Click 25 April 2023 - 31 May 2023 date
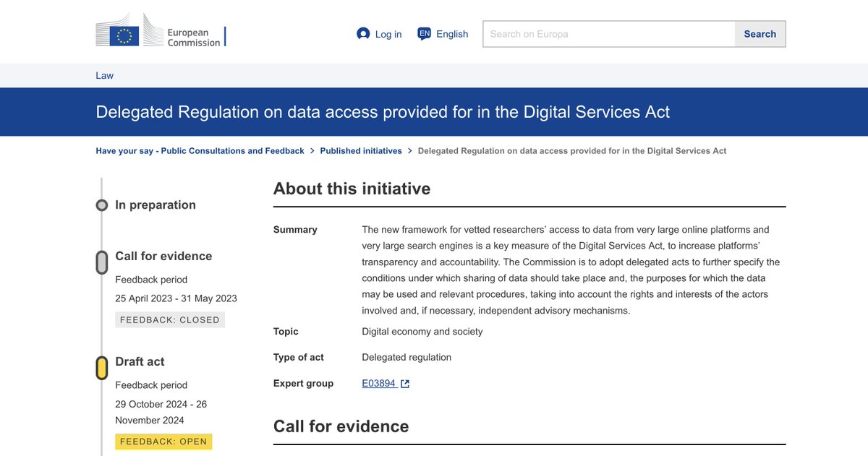868x456 pixels. [176, 298]
